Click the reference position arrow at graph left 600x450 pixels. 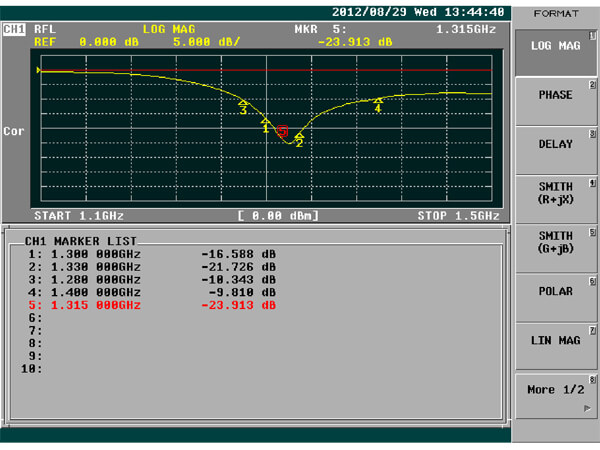[x=39, y=70]
